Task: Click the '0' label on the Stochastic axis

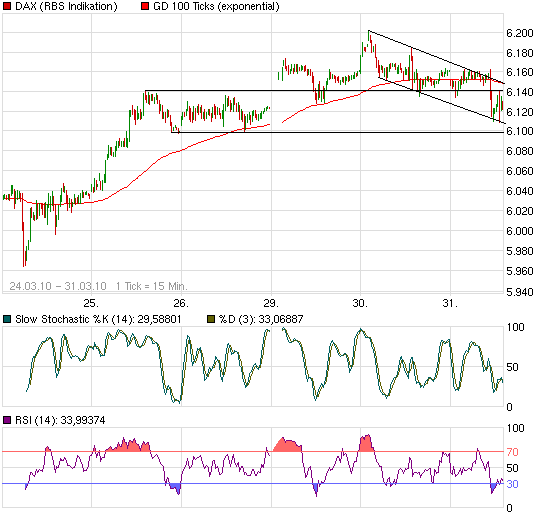Action: pyautogui.click(x=510, y=407)
